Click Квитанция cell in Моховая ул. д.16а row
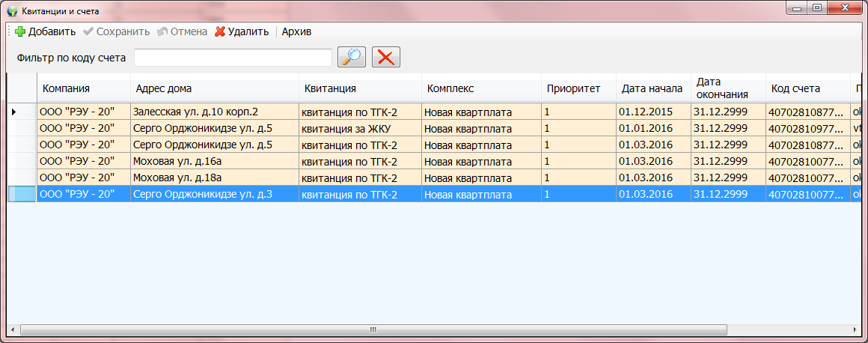868x343 pixels. [360, 161]
